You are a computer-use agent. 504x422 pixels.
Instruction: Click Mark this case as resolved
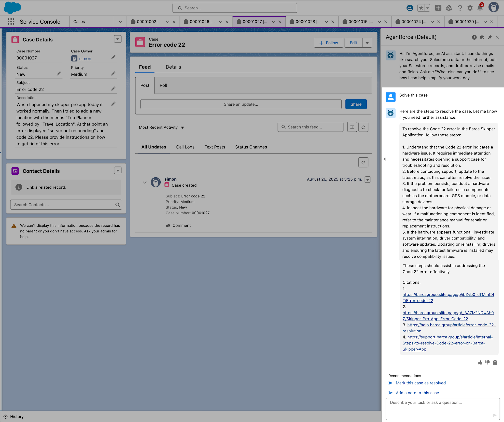click(x=420, y=383)
